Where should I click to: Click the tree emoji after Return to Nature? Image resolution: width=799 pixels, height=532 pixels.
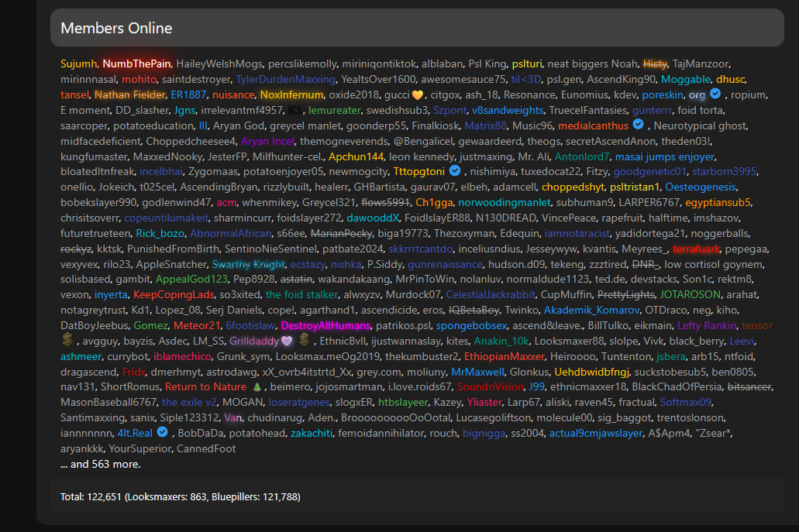point(257,386)
